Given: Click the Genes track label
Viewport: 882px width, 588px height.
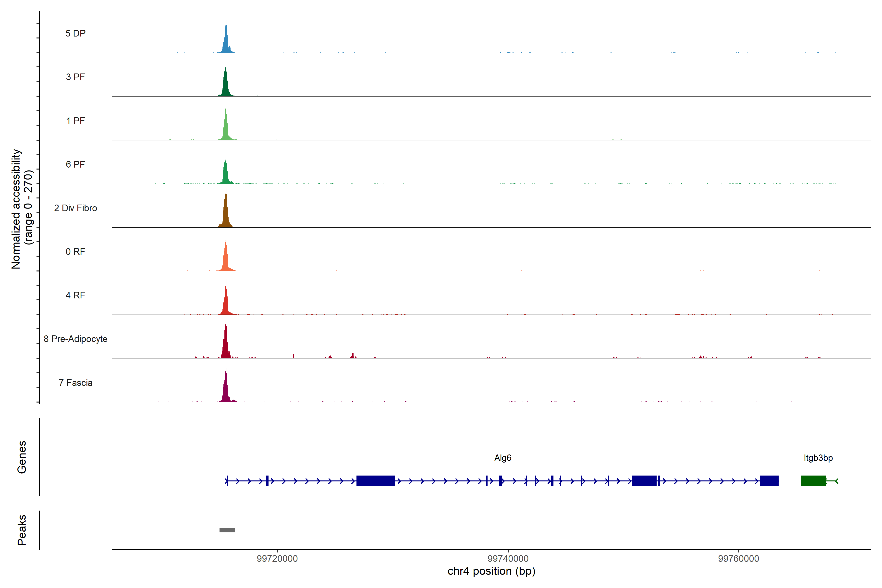Looking at the screenshot, I should [22, 457].
